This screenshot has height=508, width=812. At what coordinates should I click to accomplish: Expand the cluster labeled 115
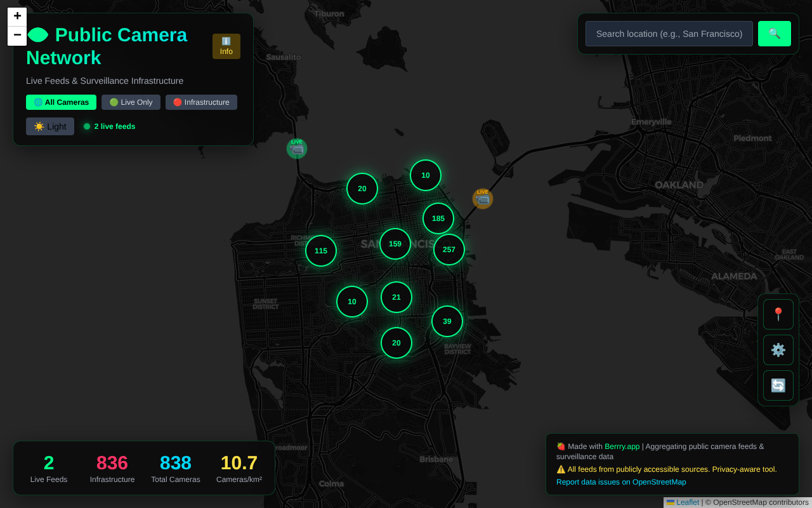pos(321,251)
